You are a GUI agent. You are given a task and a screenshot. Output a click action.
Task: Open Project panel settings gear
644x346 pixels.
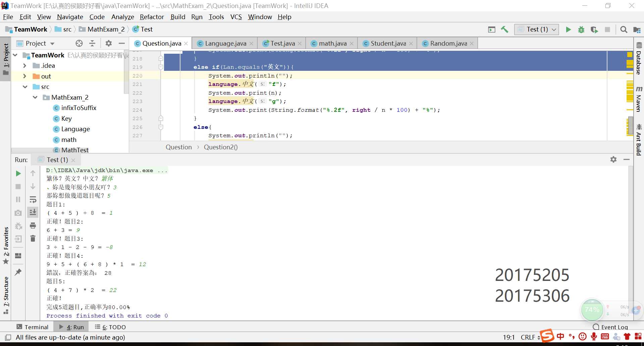click(x=109, y=43)
